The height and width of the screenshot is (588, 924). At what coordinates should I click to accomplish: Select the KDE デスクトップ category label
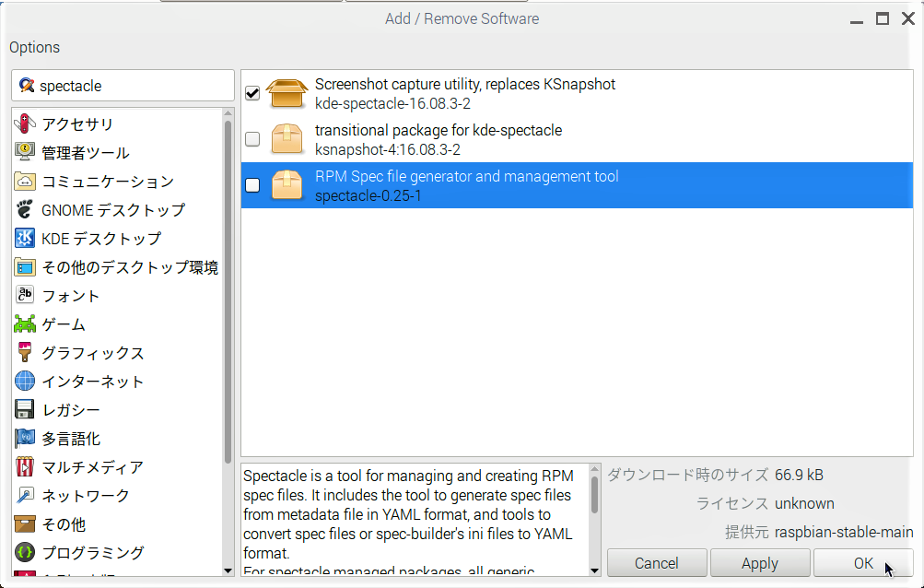[x=101, y=239]
